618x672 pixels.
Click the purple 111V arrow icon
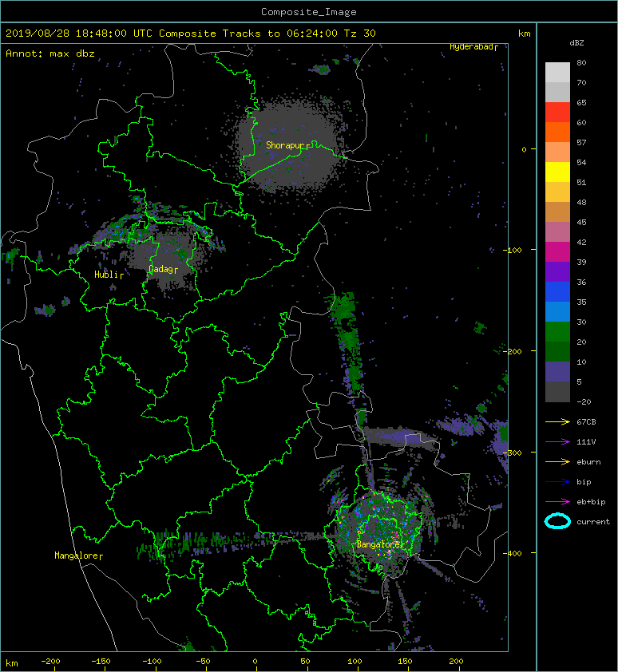(x=557, y=442)
